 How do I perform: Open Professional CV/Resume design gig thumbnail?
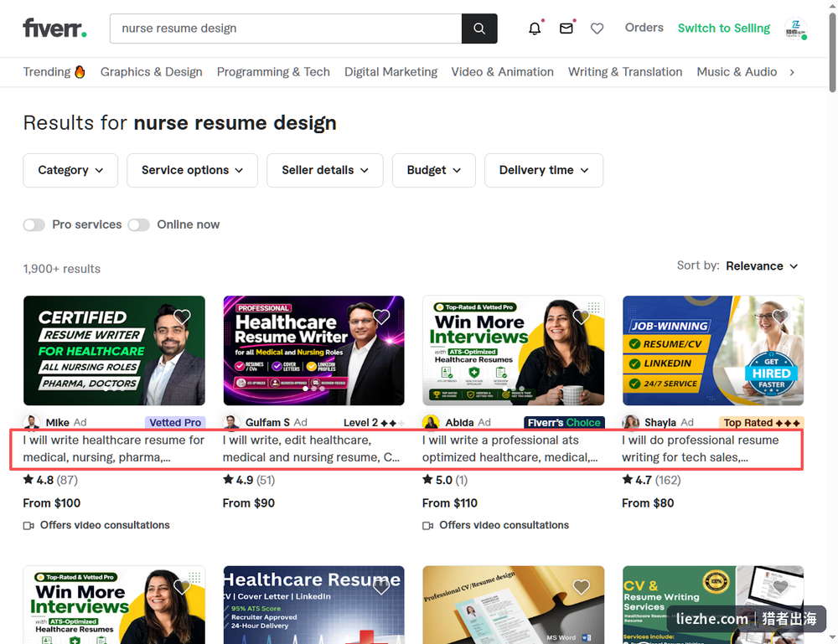(513, 605)
